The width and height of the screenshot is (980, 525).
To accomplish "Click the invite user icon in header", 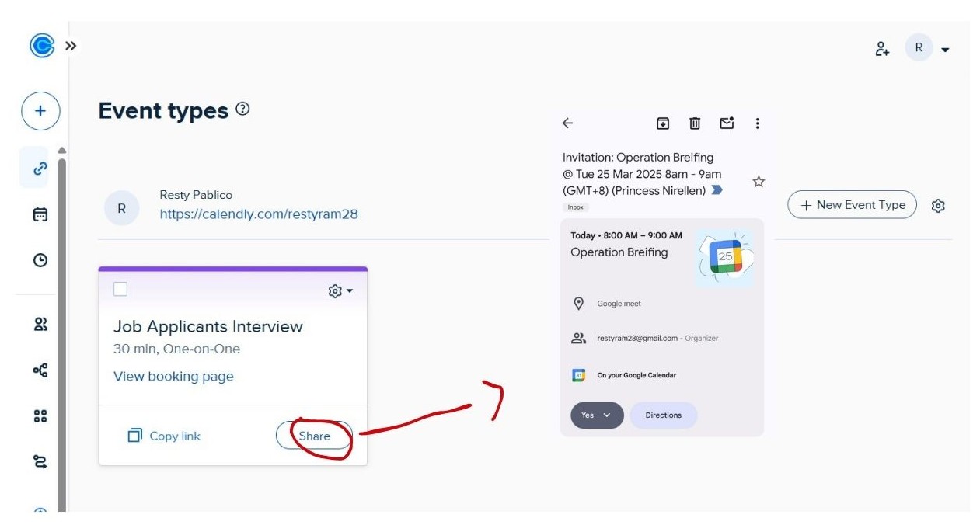I will (882, 49).
